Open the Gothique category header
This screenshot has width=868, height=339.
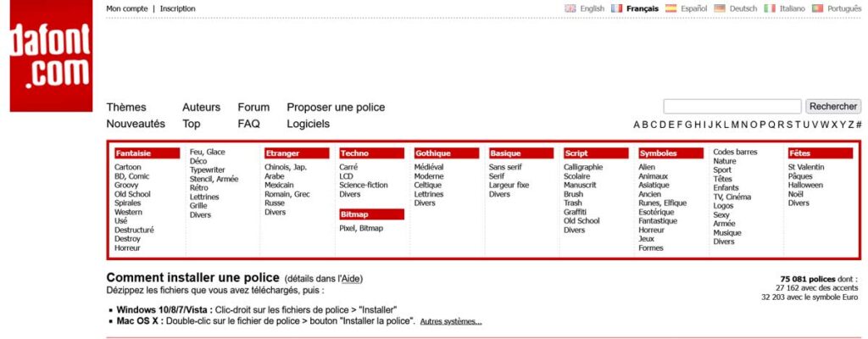click(447, 153)
